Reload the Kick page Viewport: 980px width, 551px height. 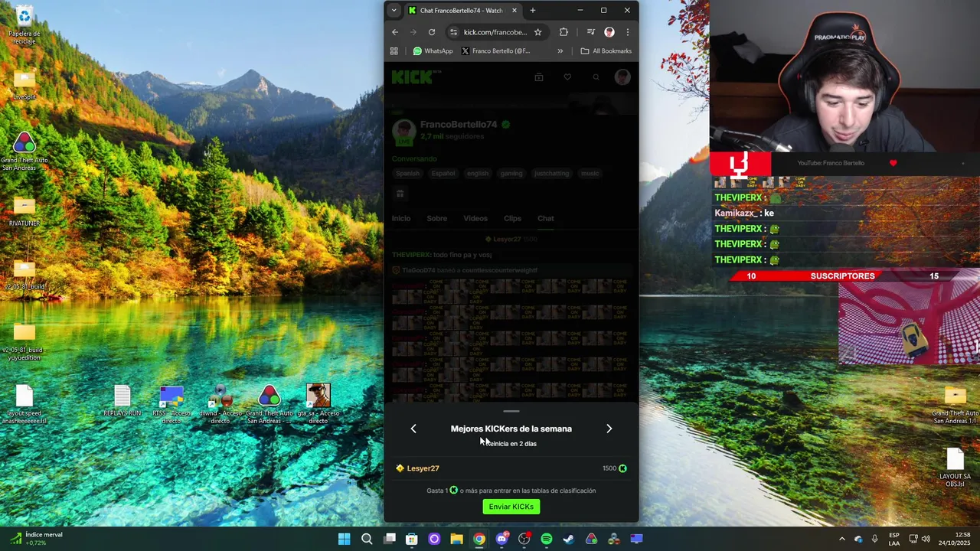pos(432,32)
